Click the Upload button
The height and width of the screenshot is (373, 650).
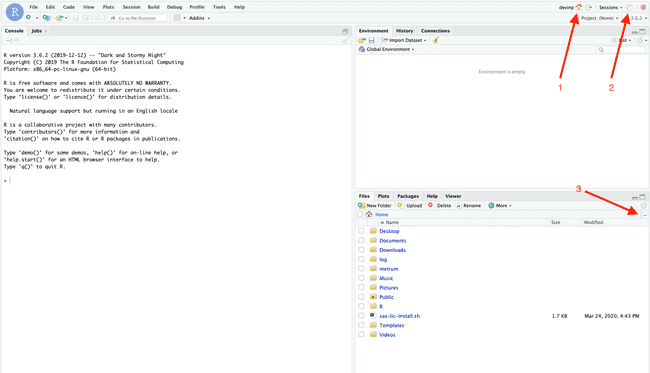pyautogui.click(x=410, y=206)
